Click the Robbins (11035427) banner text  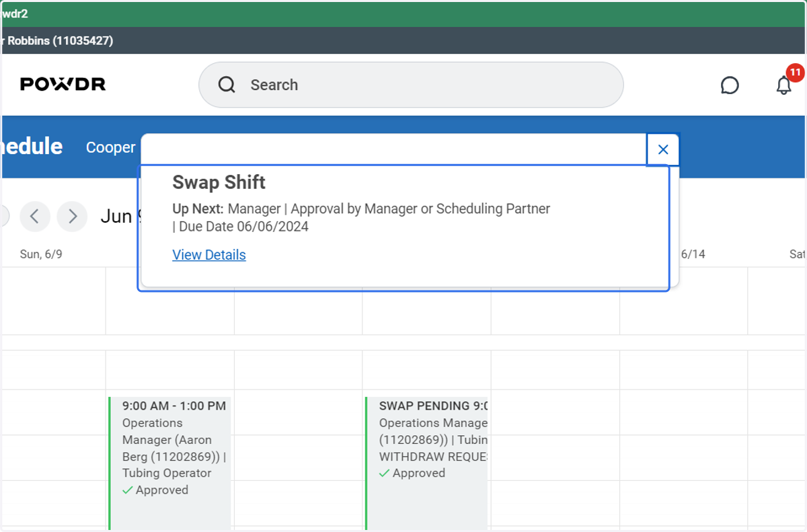coord(57,40)
